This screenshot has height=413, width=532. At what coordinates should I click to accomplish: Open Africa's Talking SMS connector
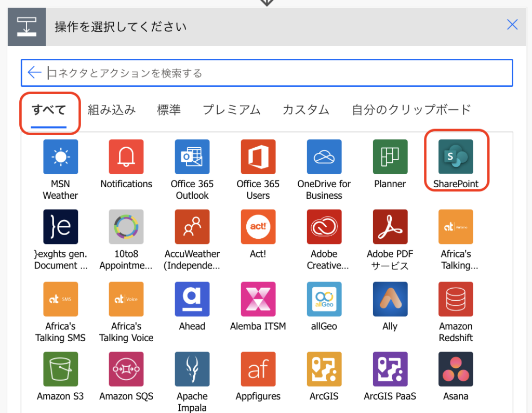click(x=60, y=299)
